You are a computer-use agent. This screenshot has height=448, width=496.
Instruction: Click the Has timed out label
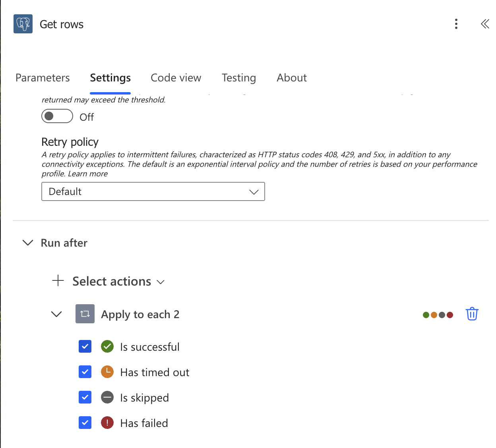coord(155,372)
